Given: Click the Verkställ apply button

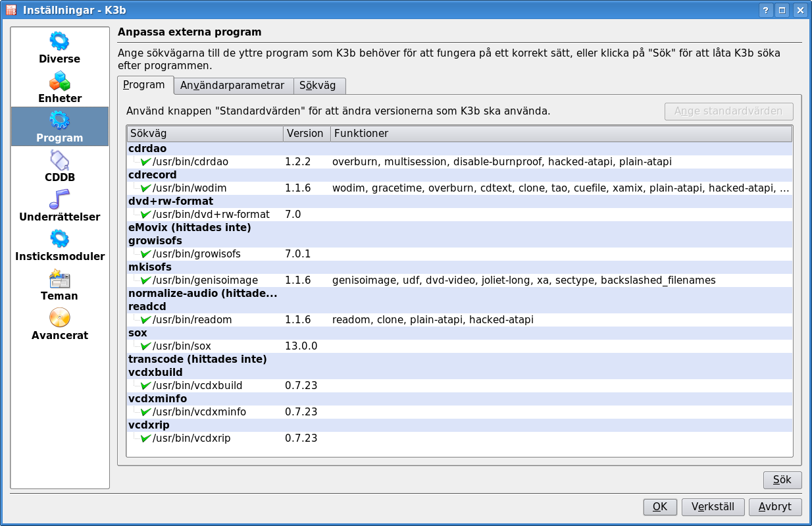Looking at the screenshot, I should point(713,507).
